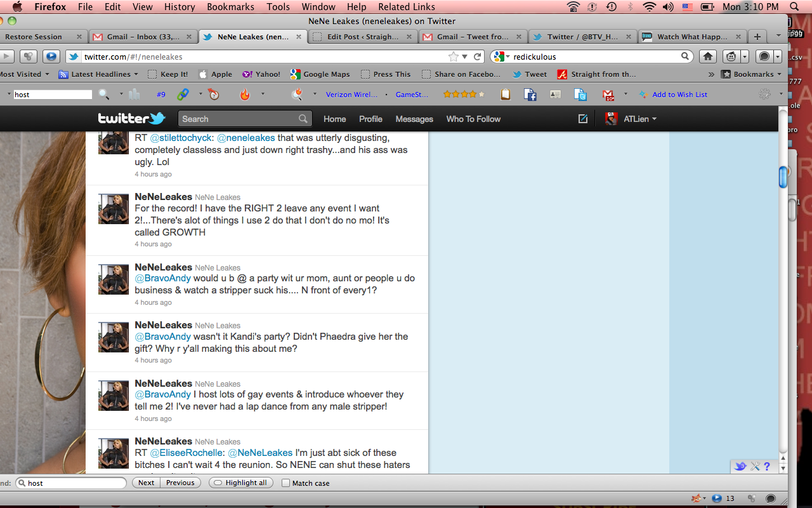This screenshot has height=508, width=812.
Task: Click the Facebook icon in the toolbar
Action: (530, 95)
